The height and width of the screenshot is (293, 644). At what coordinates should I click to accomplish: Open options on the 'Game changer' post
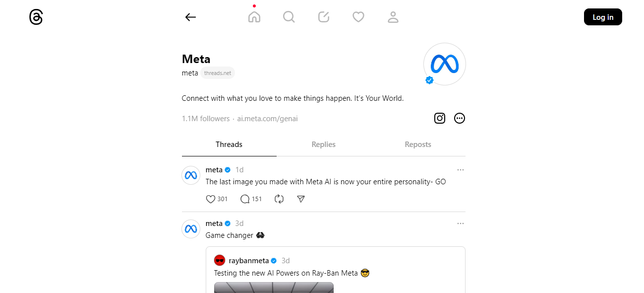pyautogui.click(x=460, y=223)
